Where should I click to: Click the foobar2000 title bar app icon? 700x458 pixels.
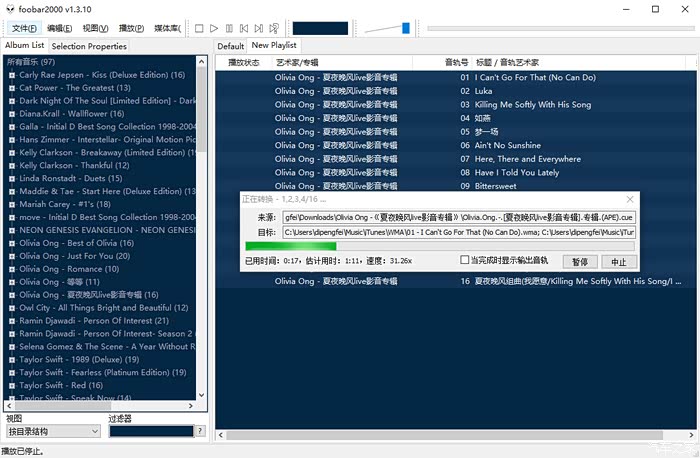pyautogui.click(x=9, y=8)
